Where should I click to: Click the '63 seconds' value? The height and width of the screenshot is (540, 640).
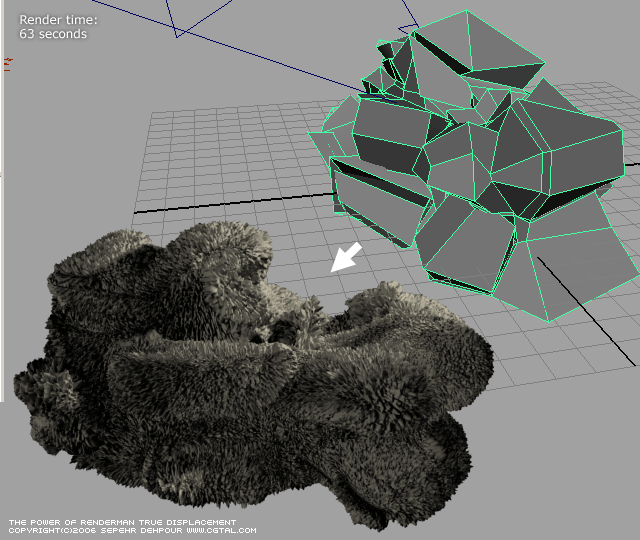point(53,34)
